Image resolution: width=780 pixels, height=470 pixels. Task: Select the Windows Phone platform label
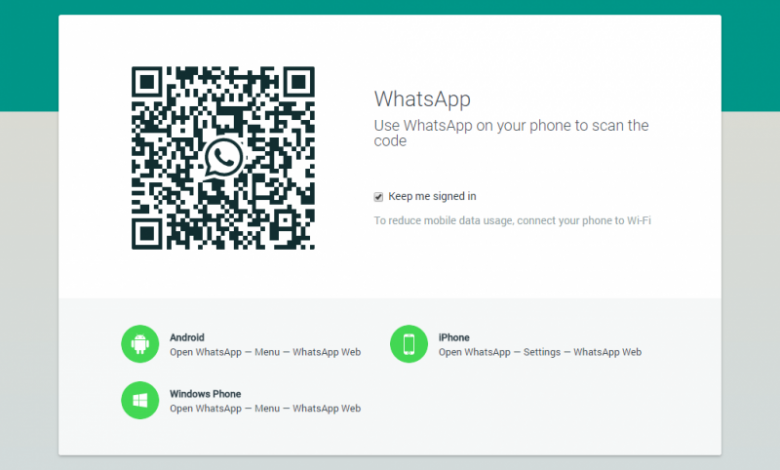pyautogui.click(x=205, y=394)
